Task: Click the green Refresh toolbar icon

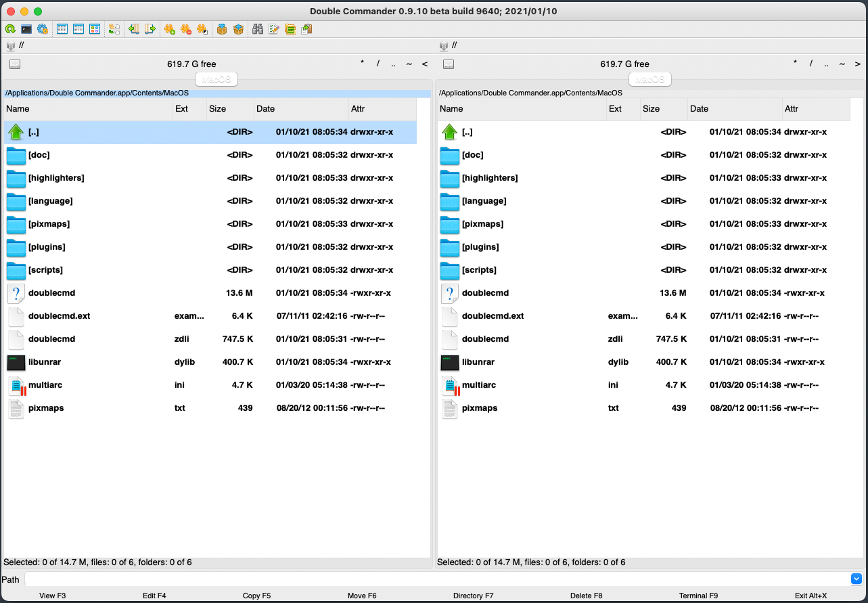Action: (10, 29)
